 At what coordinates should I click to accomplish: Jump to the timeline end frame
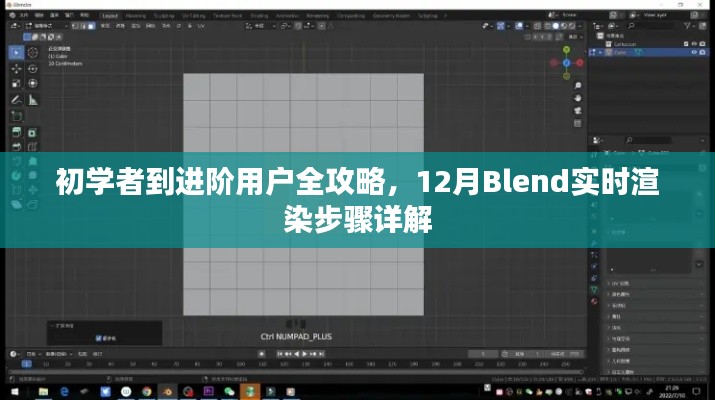[321, 354]
